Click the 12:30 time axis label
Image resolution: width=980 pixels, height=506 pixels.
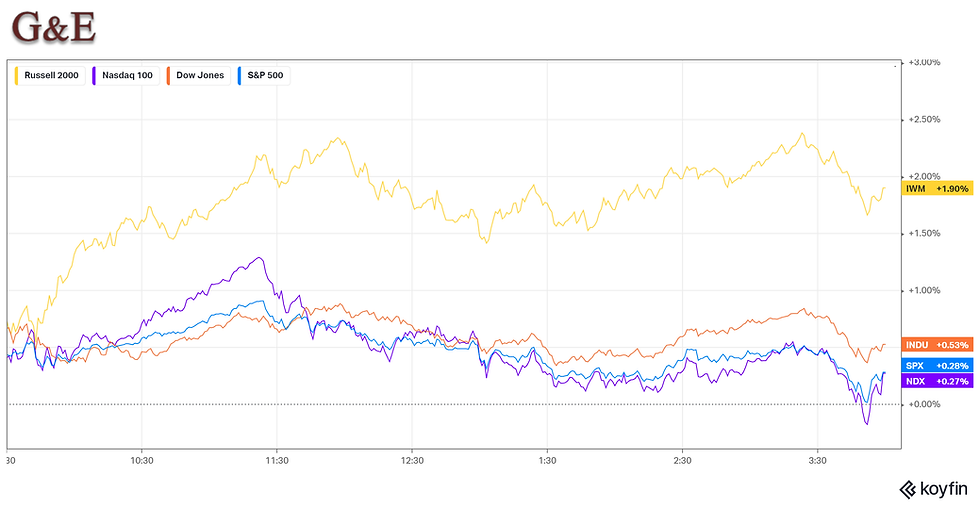point(412,461)
